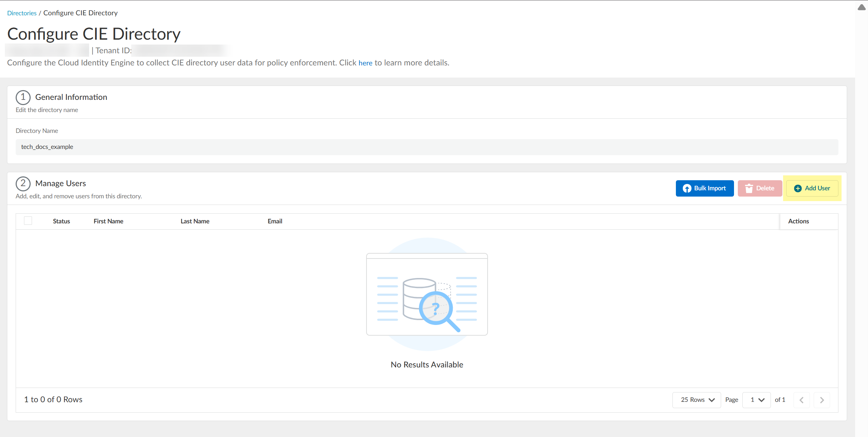Click the Bulk Import button label

[710, 188]
